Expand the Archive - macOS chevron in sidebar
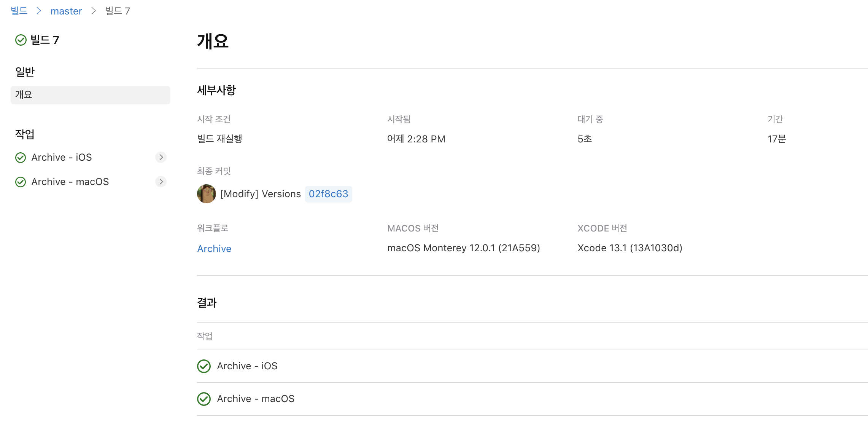The width and height of the screenshot is (868, 431). (x=161, y=182)
